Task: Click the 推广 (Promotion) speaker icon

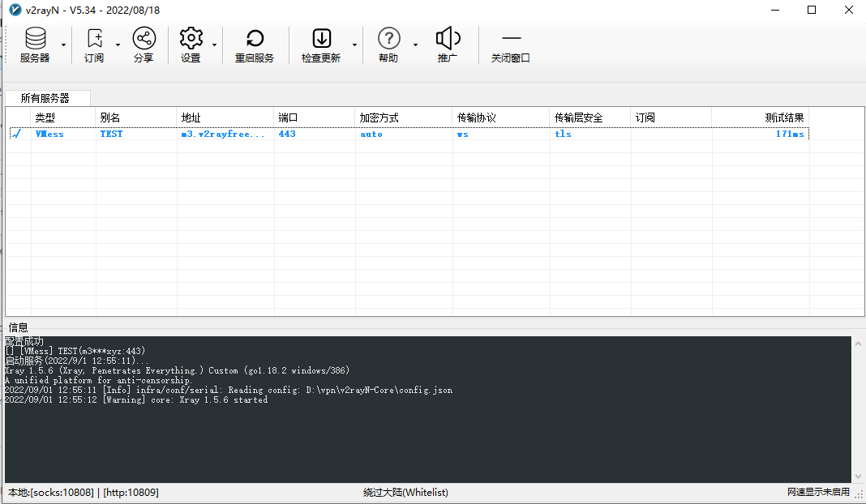Action: 448,38
